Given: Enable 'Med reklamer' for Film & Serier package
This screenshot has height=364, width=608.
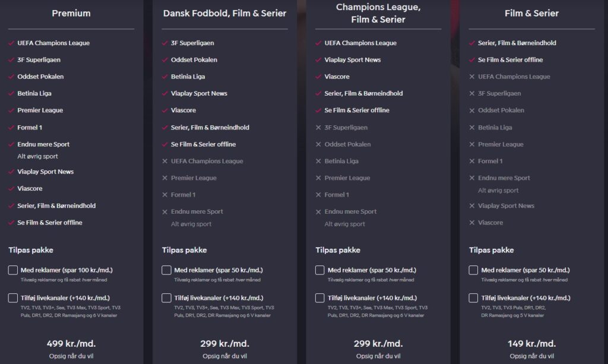Looking at the screenshot, I should click(473, 270).
